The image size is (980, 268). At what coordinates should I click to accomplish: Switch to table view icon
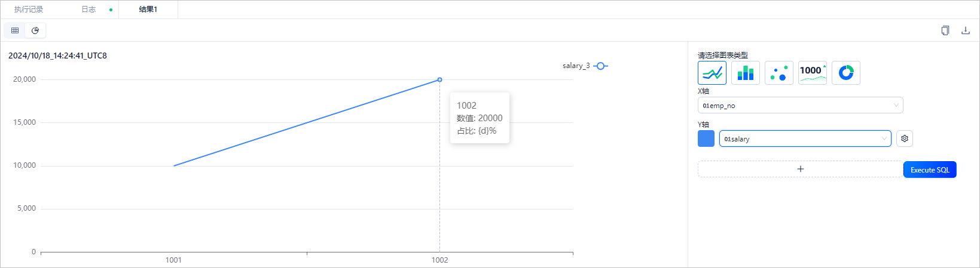[15, 30]
